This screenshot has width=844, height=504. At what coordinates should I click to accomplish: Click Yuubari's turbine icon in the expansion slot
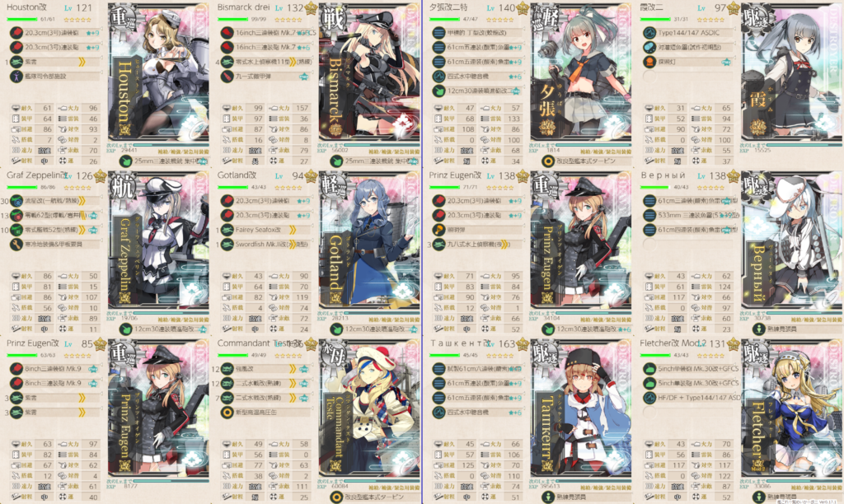pyautogui.click(x=548, y=161)
